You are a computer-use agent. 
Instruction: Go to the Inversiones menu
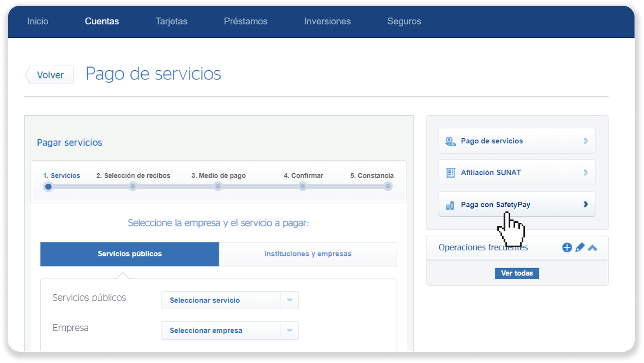(327, 21)
